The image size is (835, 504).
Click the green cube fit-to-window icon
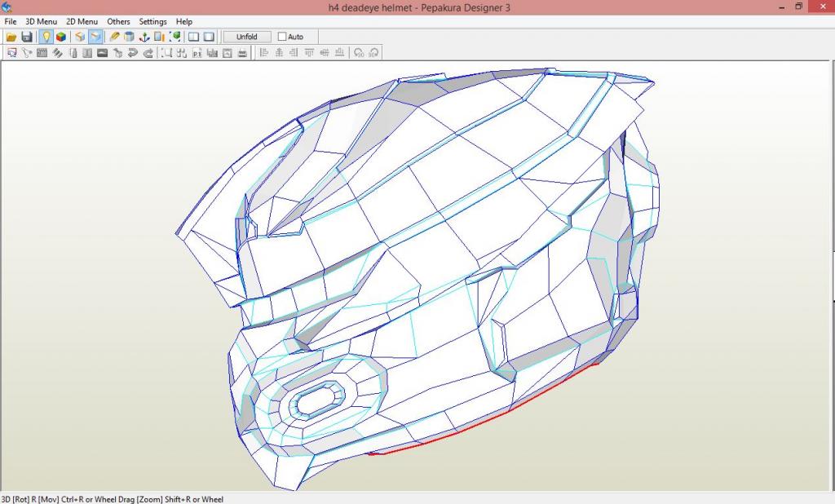tap(175, 37)
